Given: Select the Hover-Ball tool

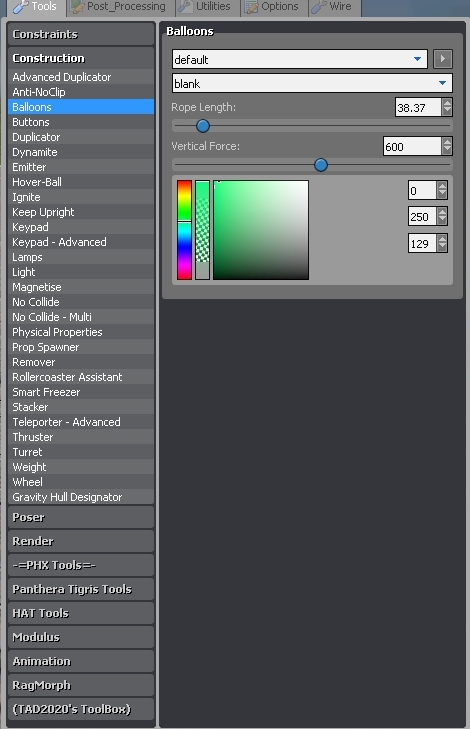Looking at the screenshot, I should click(x=81, y=182).
